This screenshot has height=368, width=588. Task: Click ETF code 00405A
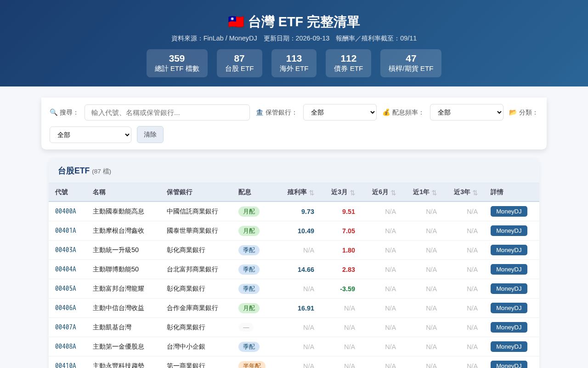(66, 288)
